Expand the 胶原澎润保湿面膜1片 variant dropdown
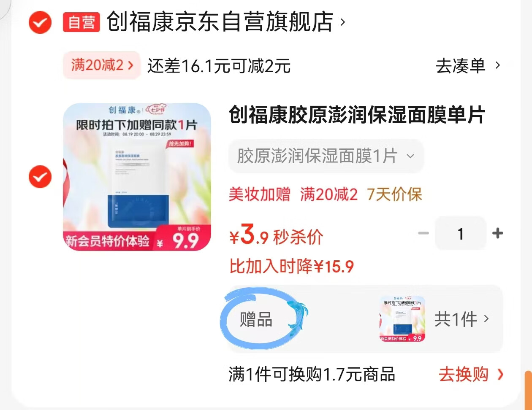Viewport: 532px width, 410px height. 326,156
